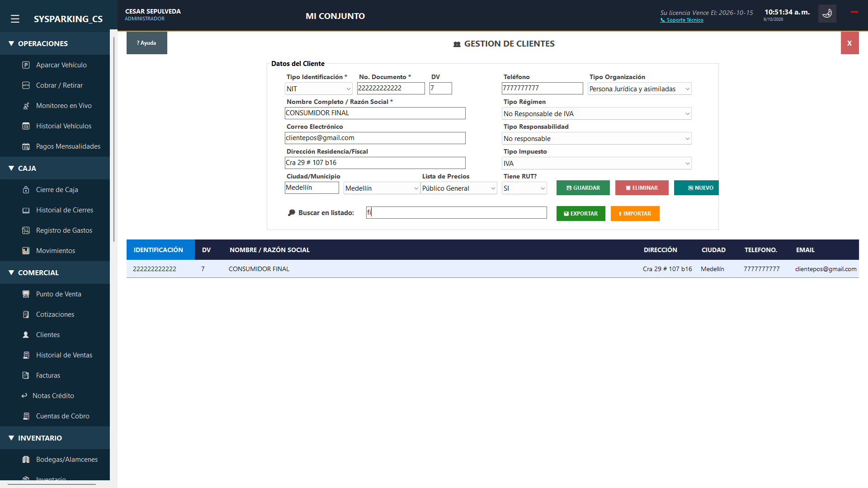The height and width of the screenshot is (488, 868).
Task: Open the Tipo Organización dropdown
Action: (x=639, y=89)
